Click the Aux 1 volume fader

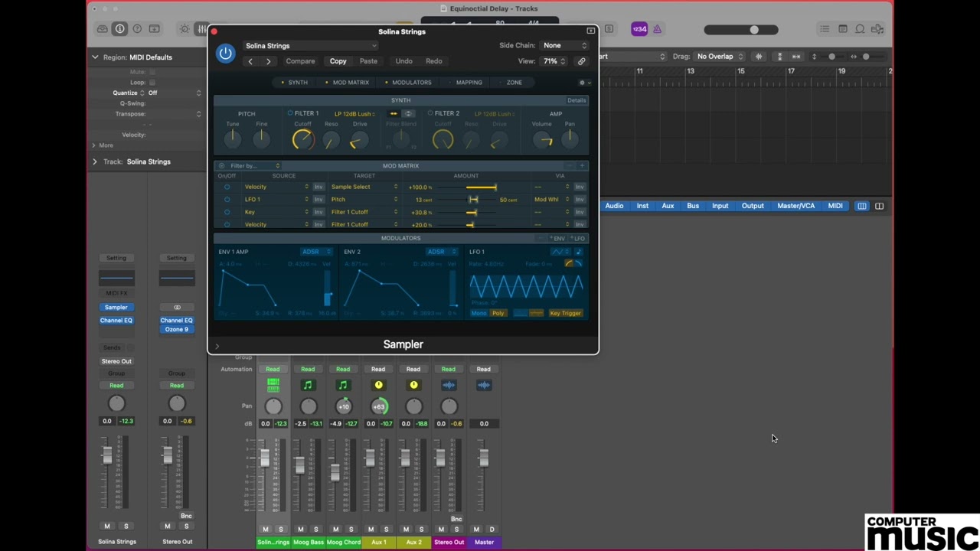[x=370, y=458]
